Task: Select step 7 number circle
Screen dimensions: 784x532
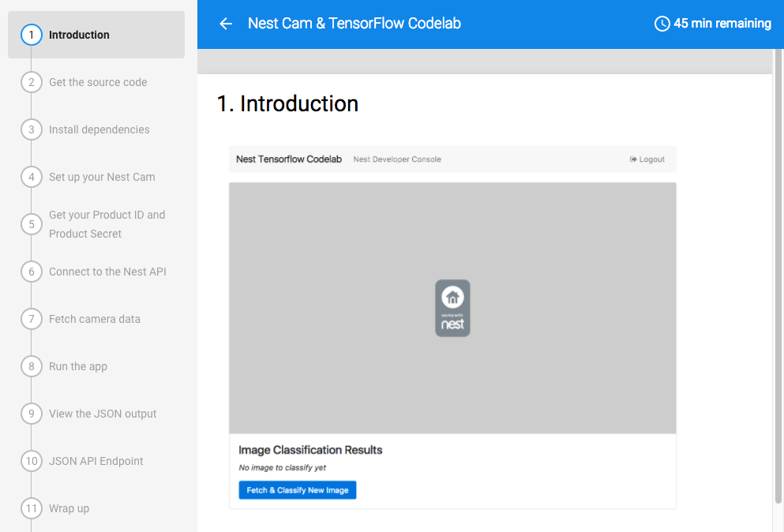Action: (32, 319)
